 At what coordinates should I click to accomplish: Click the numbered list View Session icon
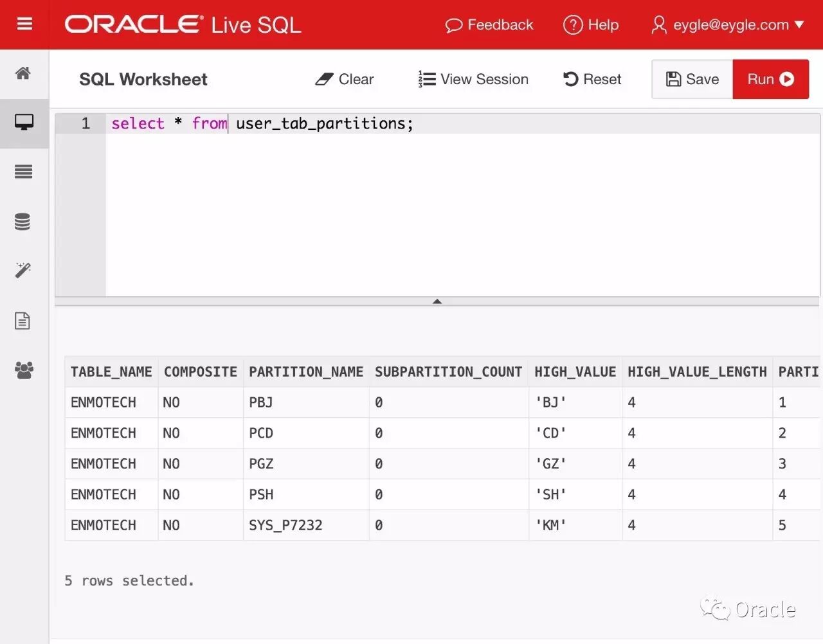[427, 79]
